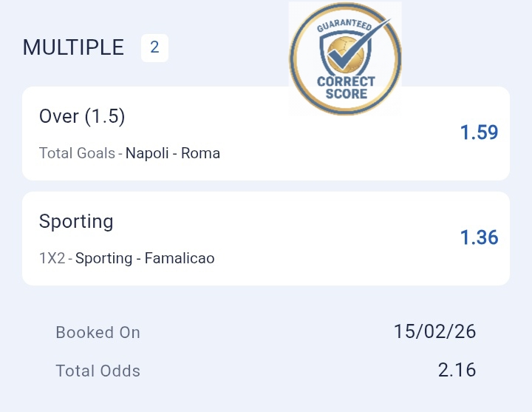Image resolution: width=532 pixels, height=412 pixels.
Task: Select the booking date 15/02/26
Action: click(x=435, y=331)
